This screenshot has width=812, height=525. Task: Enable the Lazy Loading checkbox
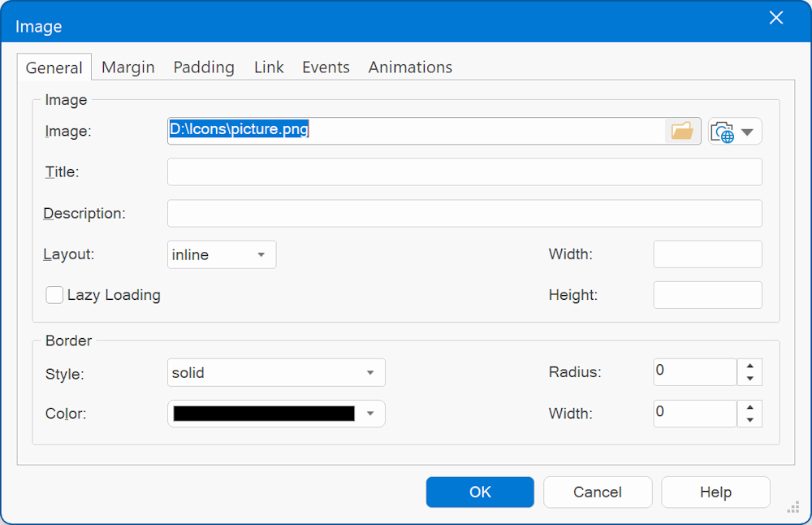tap(54, 295)
